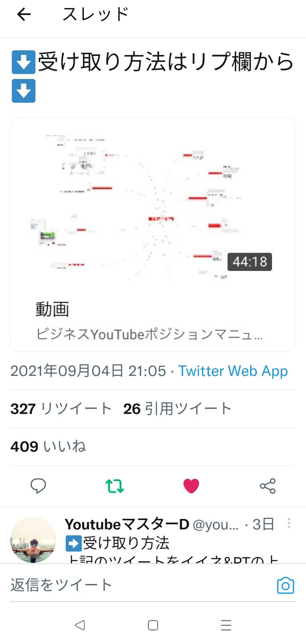Open the camera icon in reply bar
Image resolution: width=306 pixels, height=644 pixels.
click(286, 585)
